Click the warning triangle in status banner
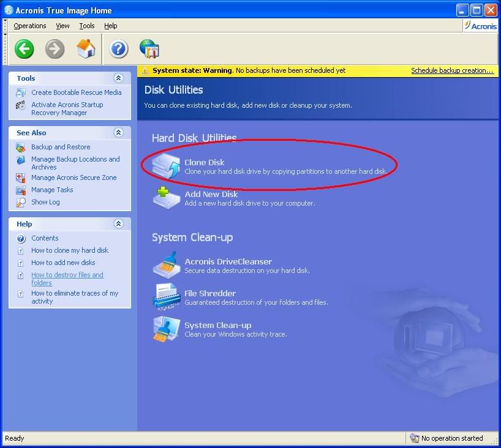 click(145, 70)
